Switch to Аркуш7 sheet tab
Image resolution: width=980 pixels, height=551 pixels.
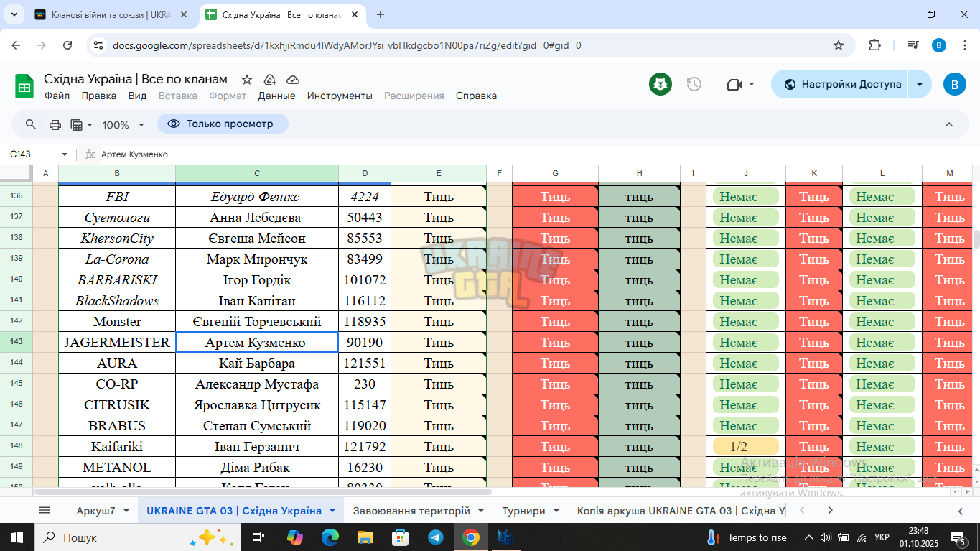95,511
